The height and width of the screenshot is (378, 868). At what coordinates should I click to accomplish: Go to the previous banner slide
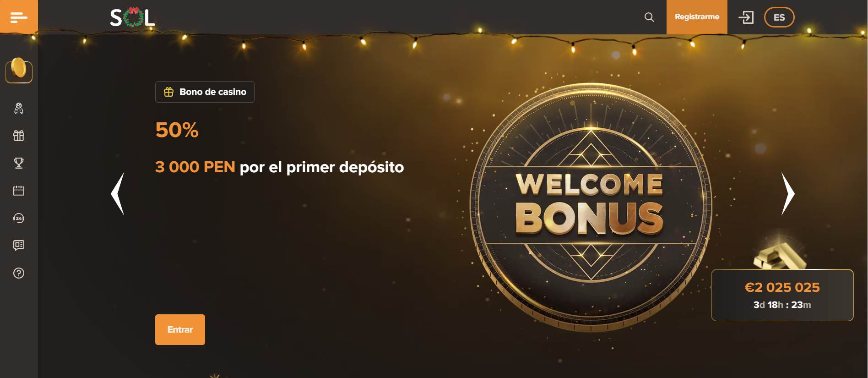coord(118,193)
